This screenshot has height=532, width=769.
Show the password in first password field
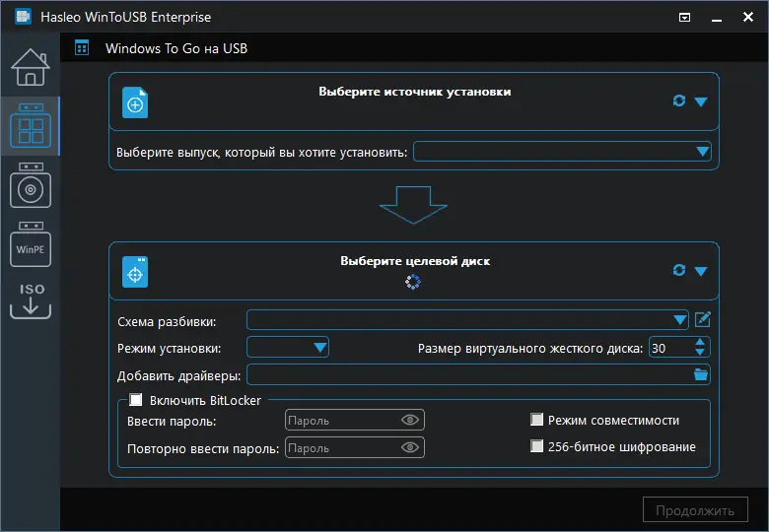(x=410, y=420)
